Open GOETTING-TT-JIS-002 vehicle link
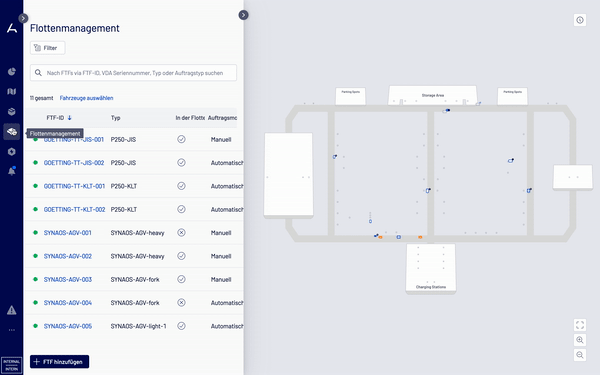The height and width of the screenshot is (375, 600). (74, 163)
